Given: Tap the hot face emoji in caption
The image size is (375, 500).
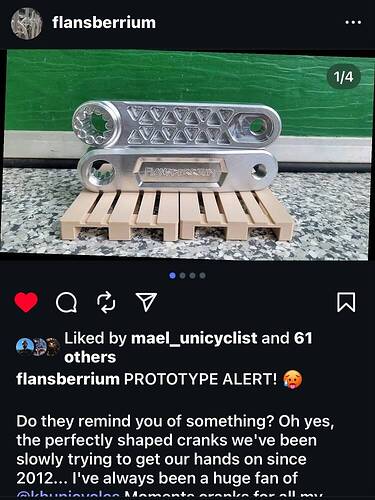Looking at the screenshot, I should 293,380.
